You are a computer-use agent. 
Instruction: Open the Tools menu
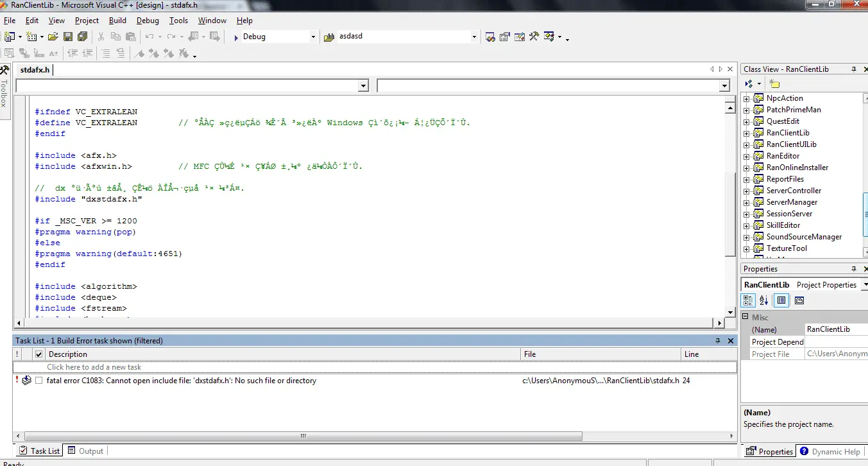[x=178, y=20]
